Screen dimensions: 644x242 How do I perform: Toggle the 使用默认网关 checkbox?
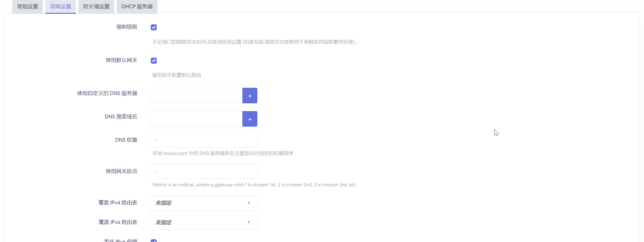pyautogui.click(x=154, y=61)
